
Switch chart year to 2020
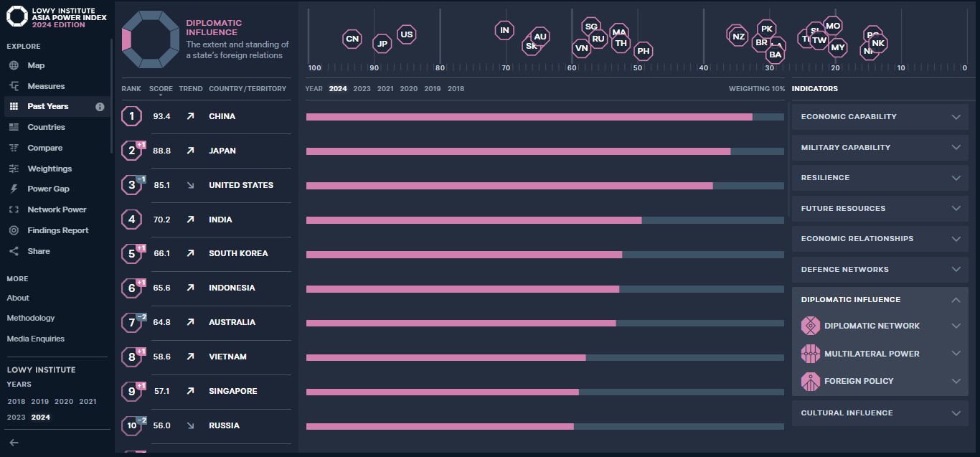coord(408,89)
